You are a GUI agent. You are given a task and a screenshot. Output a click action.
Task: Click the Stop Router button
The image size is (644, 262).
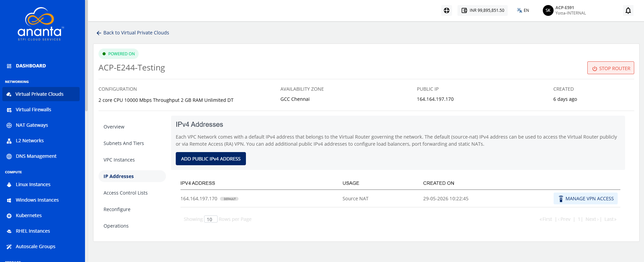611,68
